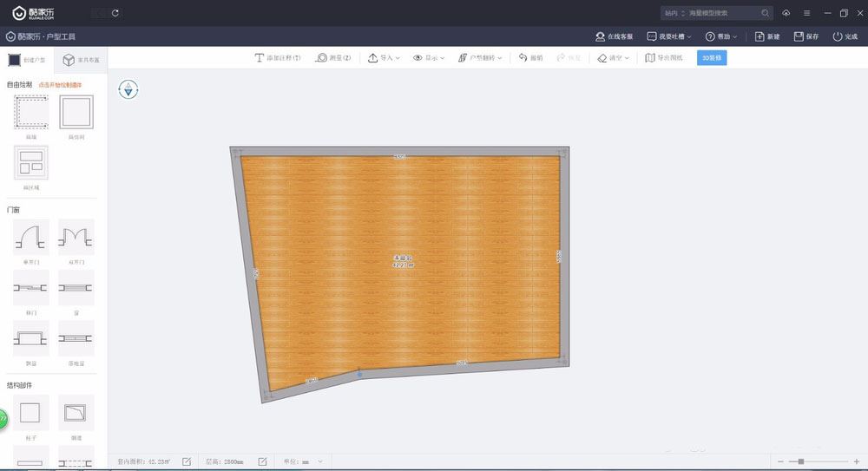Click the refresh icon in title bar
Viewport: 868px width, 471px height.
[x=116, y=13]
